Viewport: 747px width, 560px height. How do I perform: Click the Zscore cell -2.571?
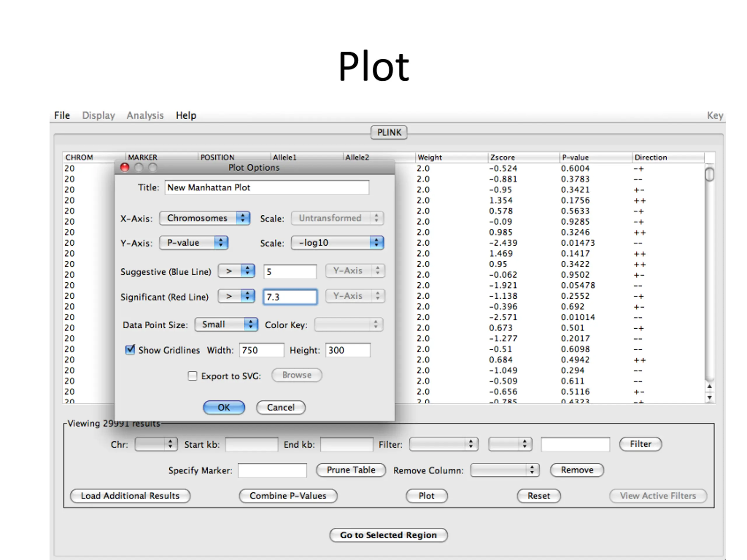[503, 317]
